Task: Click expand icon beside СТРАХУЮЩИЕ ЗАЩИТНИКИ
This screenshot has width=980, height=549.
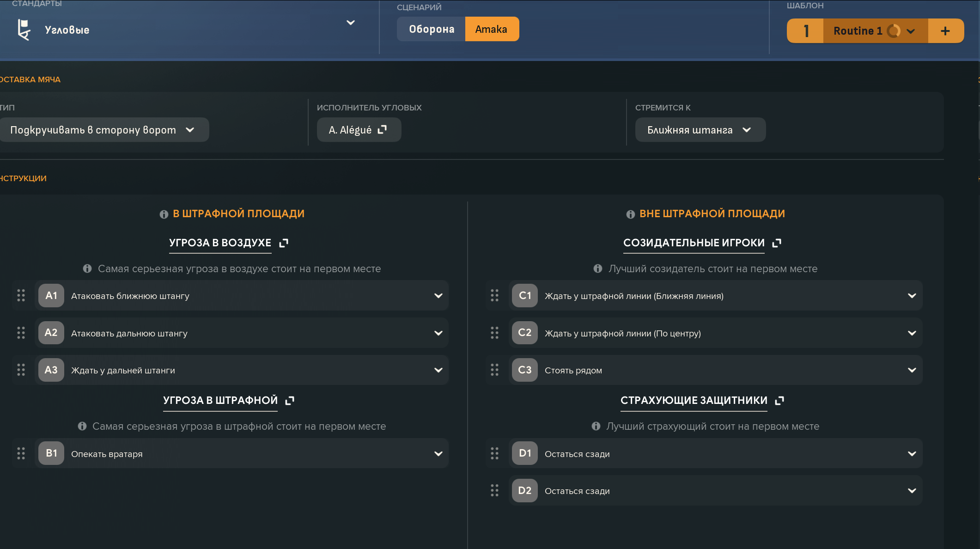Action: 779,401
